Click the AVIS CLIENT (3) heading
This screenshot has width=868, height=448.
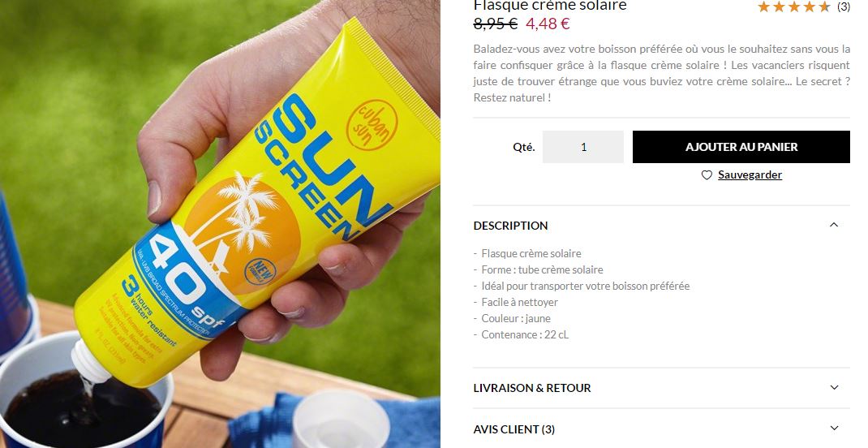click(x=514, y=429)
